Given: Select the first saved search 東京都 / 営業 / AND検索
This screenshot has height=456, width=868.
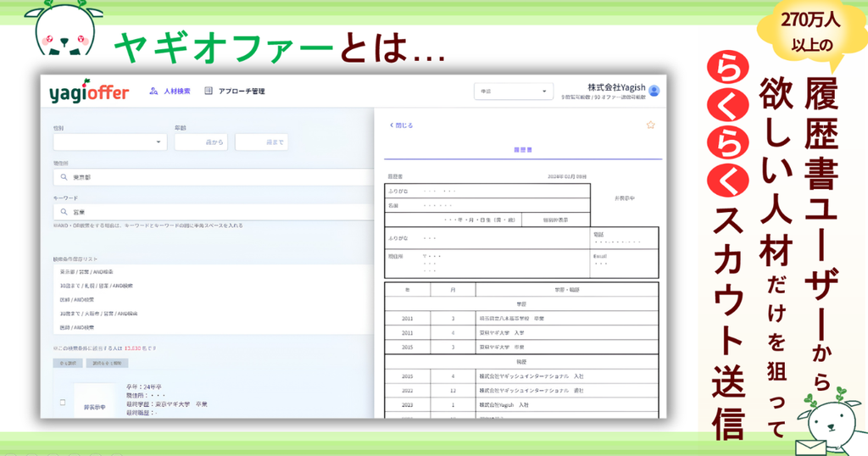Looking at the screenshot, I should (86, 272).
